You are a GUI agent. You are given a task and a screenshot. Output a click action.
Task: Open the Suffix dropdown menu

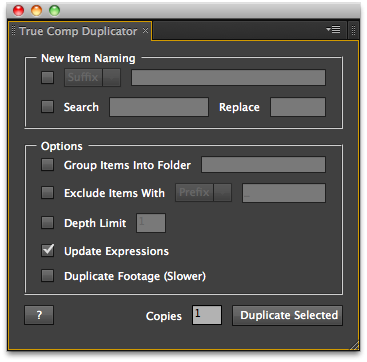(x=92, y=78)
